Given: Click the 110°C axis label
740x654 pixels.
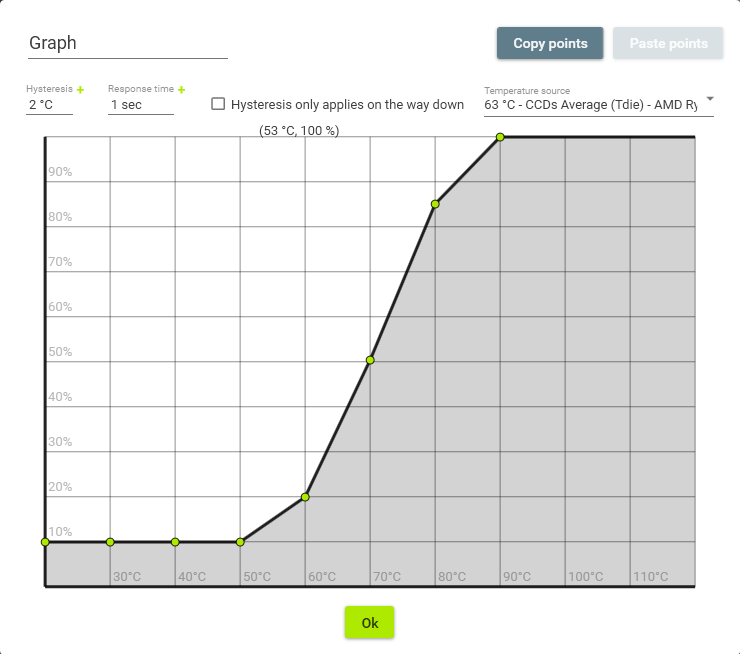Looking at the screenshot, I should 651,577.
